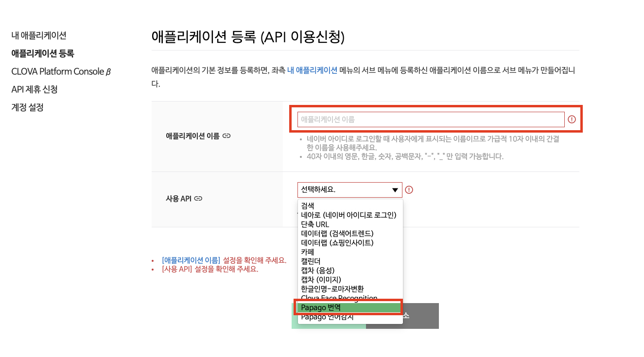Open 계정 설정 in sidebar
The width and height of the screenshot is (644, 357).
(27, 107)
